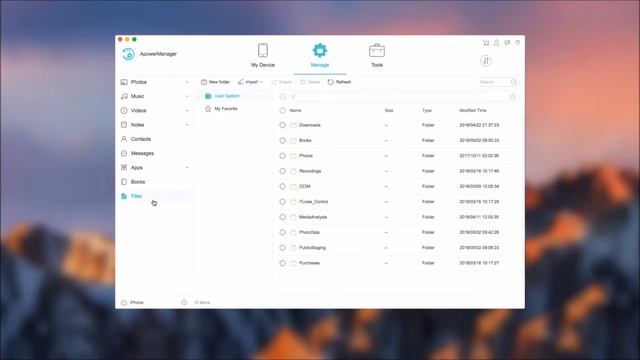
Task: Click the Apps grid sidebar icon
Action: (124, 167)
